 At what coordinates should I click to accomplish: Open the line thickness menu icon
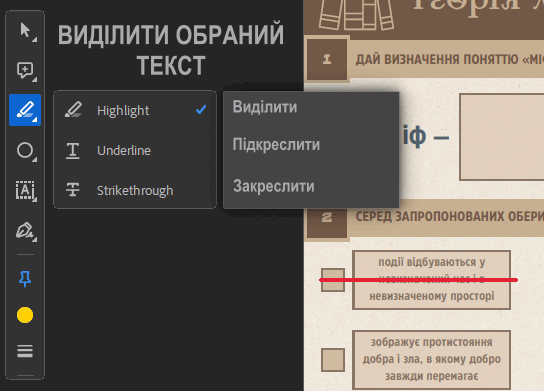coord(25,351)
